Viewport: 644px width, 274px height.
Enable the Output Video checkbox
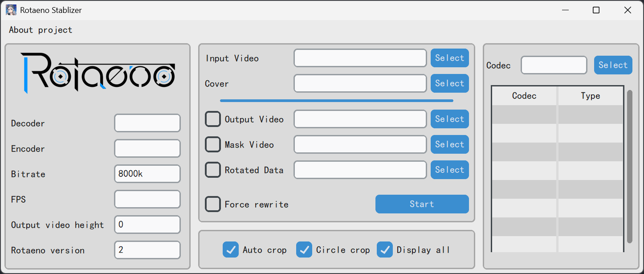click(x=213, y=119)
